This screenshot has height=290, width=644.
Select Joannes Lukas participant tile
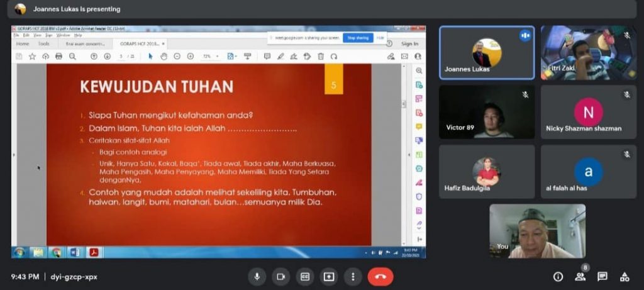(487, 53)
